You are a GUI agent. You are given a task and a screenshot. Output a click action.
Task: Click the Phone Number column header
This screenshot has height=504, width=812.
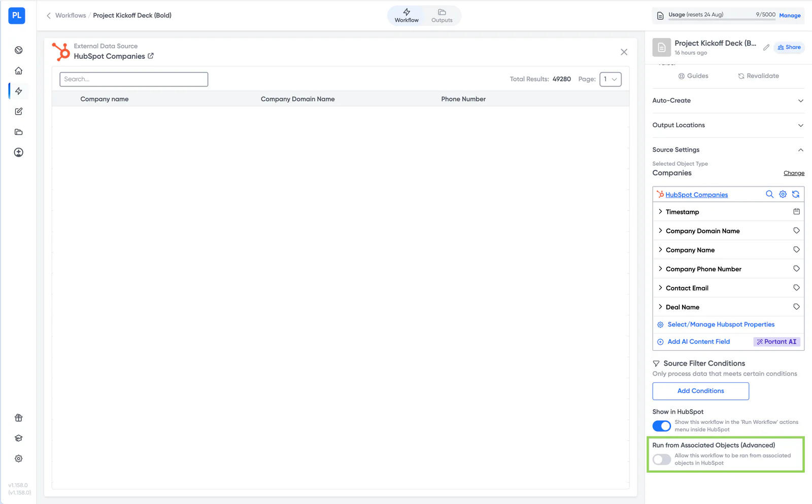pyautogui.click(x=463, y=99)
